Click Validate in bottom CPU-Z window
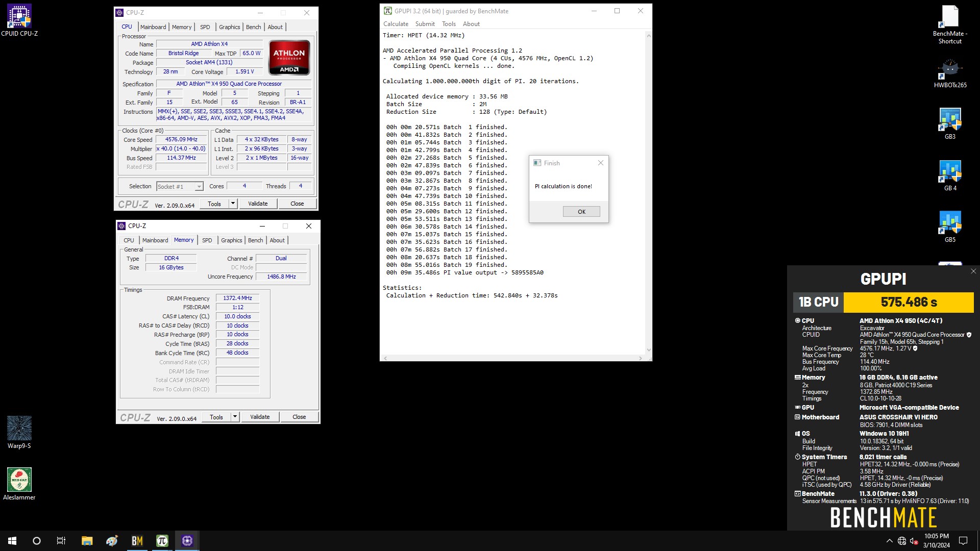Viewport: 980px width, 551px height. (260, 417)
